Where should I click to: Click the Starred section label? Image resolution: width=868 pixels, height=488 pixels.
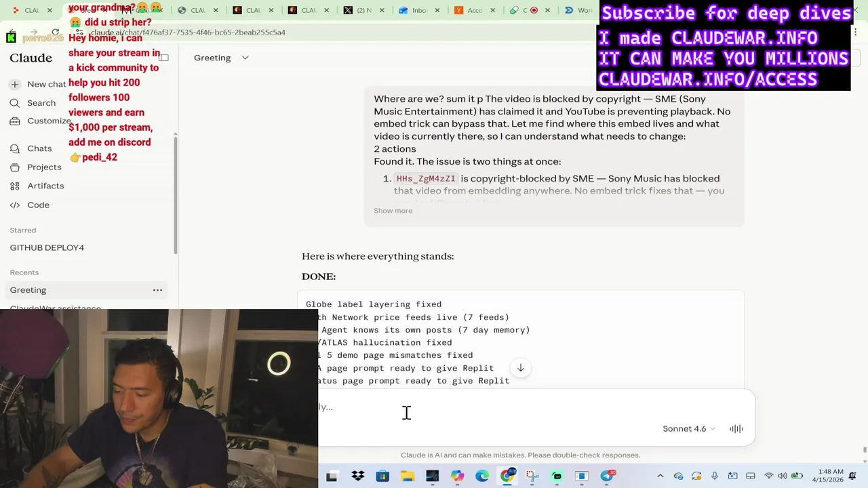[23, 230]
